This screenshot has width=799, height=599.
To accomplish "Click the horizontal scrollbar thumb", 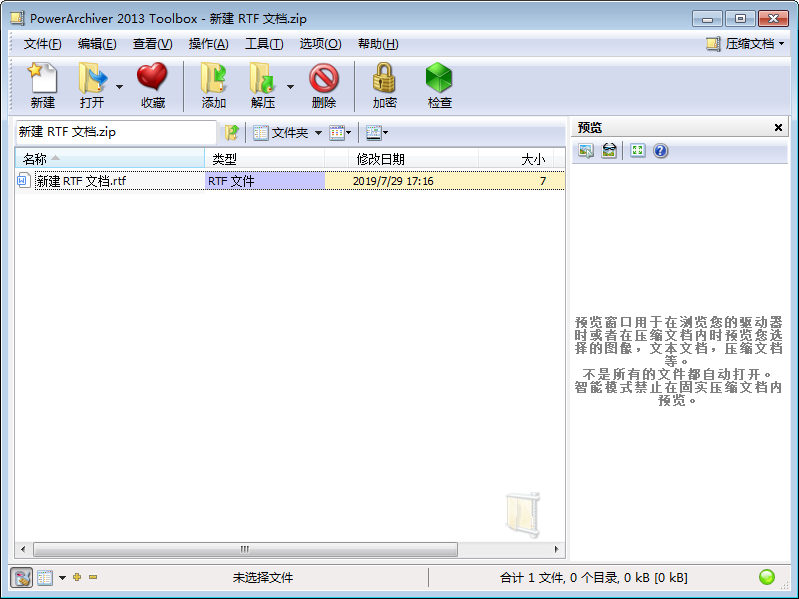I will click(x=245, y=549).
